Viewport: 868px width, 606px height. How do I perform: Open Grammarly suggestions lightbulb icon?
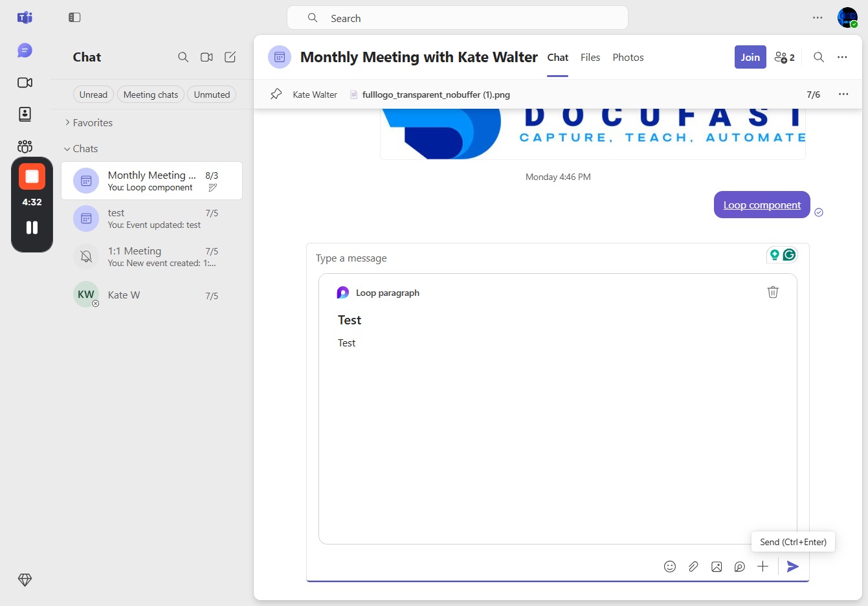(x=774, y=255)
